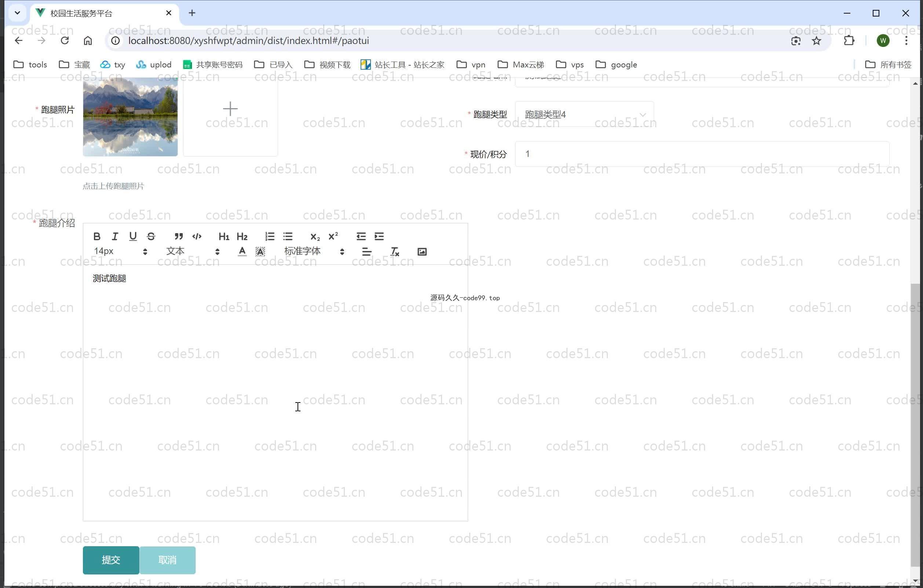Open the Chrome profile avatar W
Image resolution: width=923 pixels, height=588 pixels.
[883, 41]
